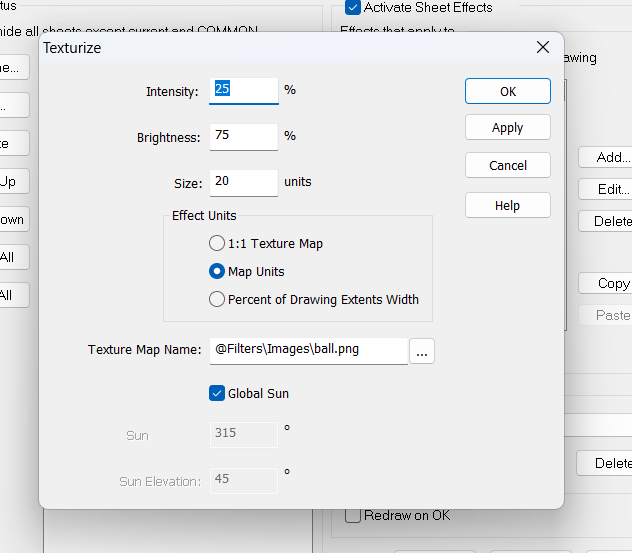Uncheck the Global Sun checkbox

click(x=217, y=393)
